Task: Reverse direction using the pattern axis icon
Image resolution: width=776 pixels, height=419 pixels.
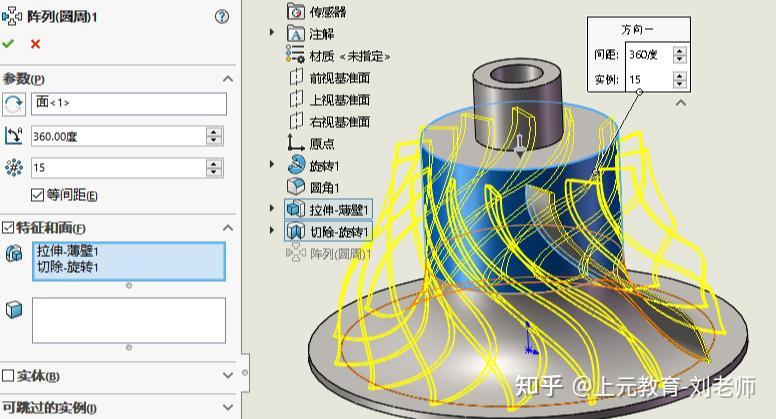Action: click(14, 104)
